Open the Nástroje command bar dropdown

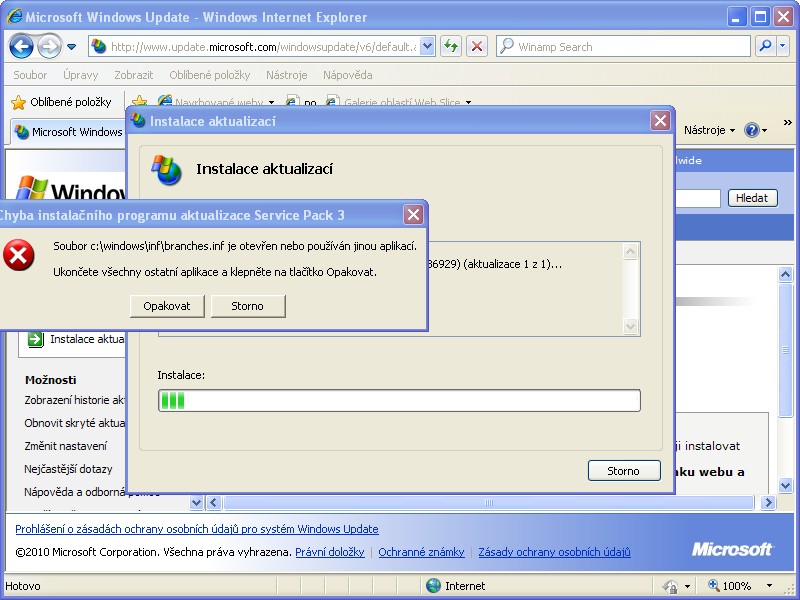click(709, 130)
